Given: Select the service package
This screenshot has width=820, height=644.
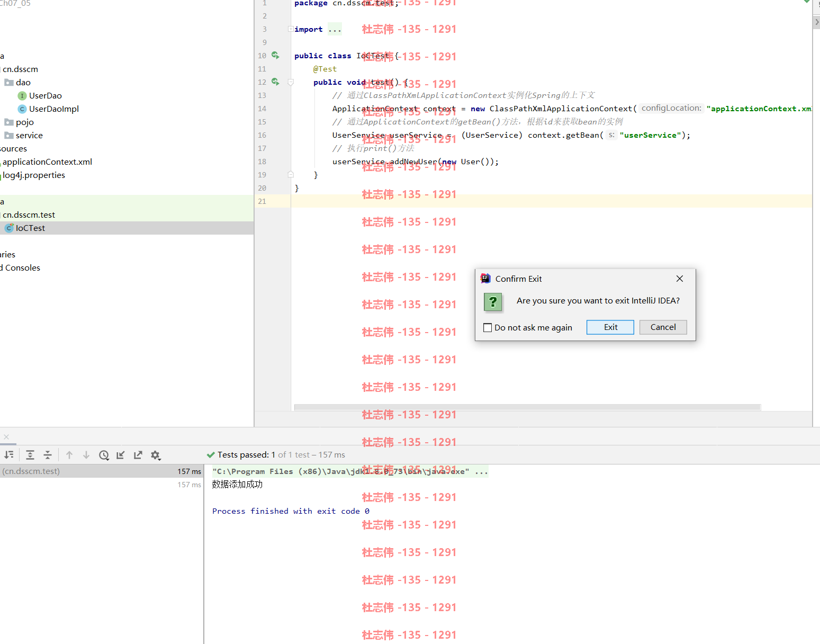Looking at the screenshot, I should pyautogui.click(x=29, y=136).
